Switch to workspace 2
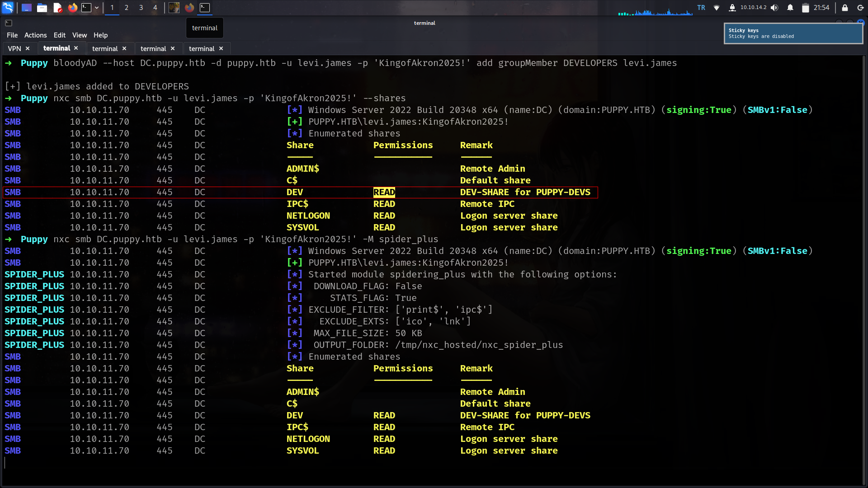868x488 pixels. 127,7
